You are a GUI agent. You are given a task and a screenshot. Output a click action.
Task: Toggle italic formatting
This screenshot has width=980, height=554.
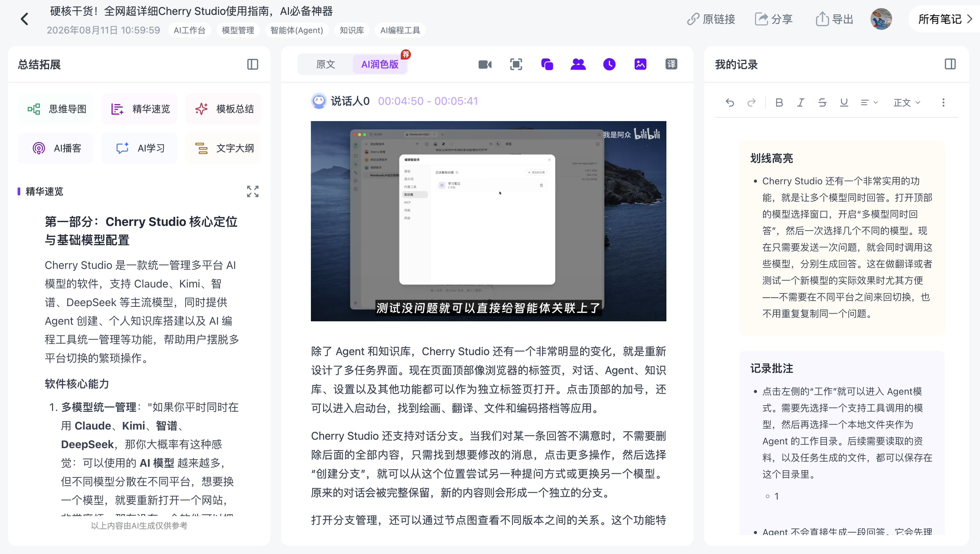point(801,103)
